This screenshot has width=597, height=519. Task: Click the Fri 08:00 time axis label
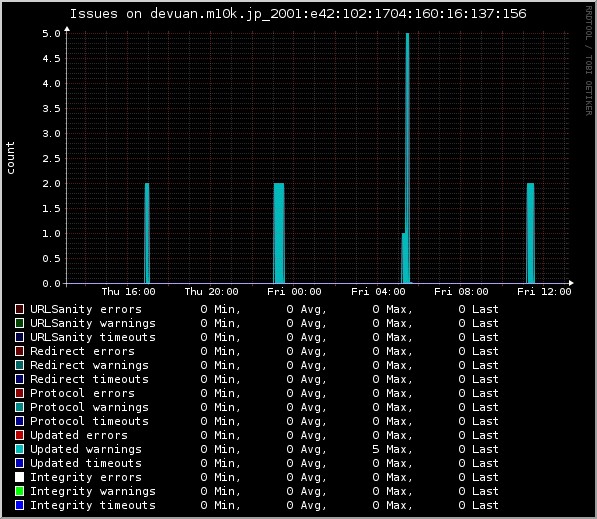point(461,292)
